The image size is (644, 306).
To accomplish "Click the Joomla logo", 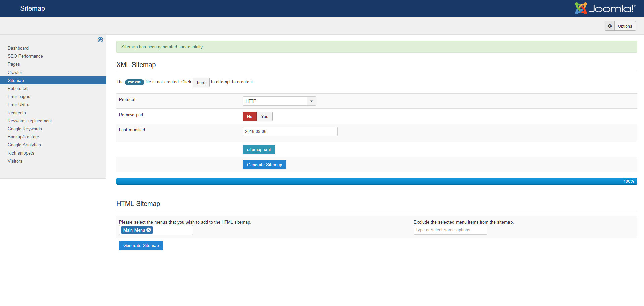I will pyautogui.click(x=605, y=8).
